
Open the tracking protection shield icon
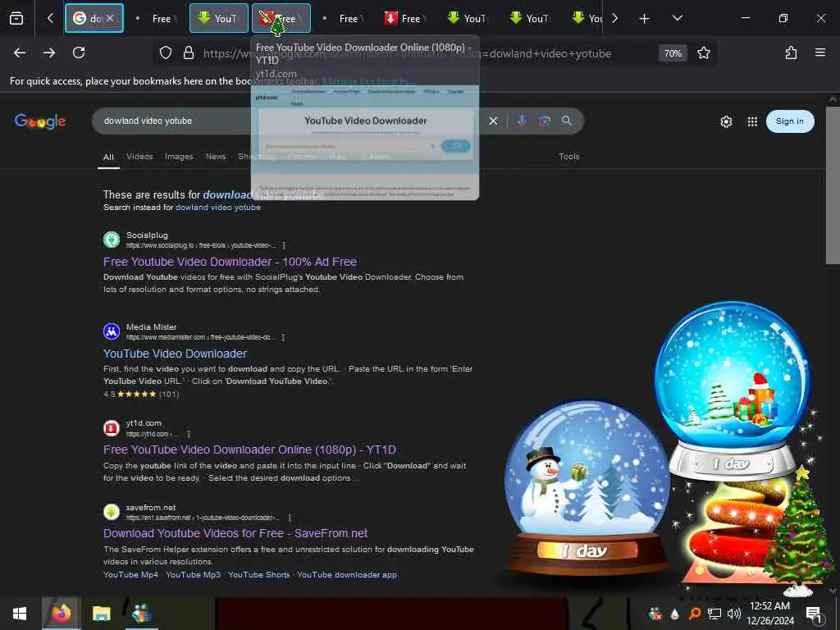coord(166,53)
